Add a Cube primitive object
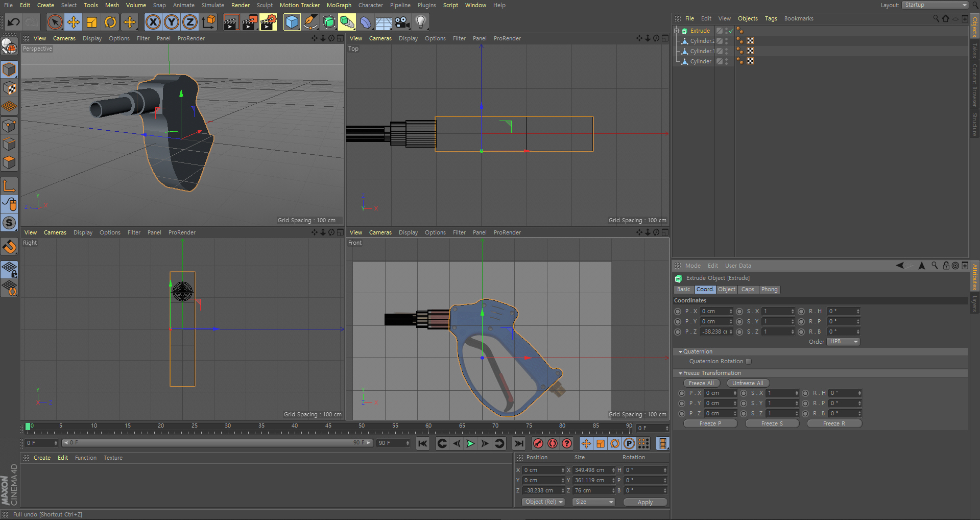Screen dimensions: 980x520 (292, 22)
